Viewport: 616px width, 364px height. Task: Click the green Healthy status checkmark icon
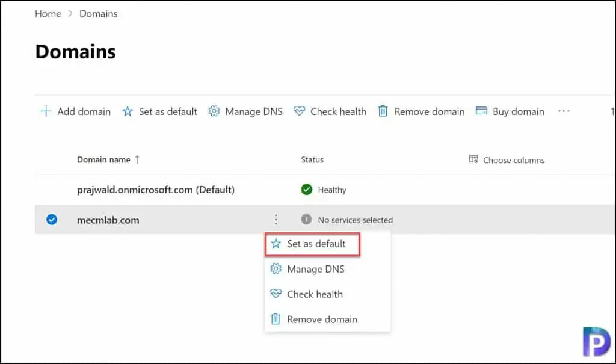click(x=306, y=190)
